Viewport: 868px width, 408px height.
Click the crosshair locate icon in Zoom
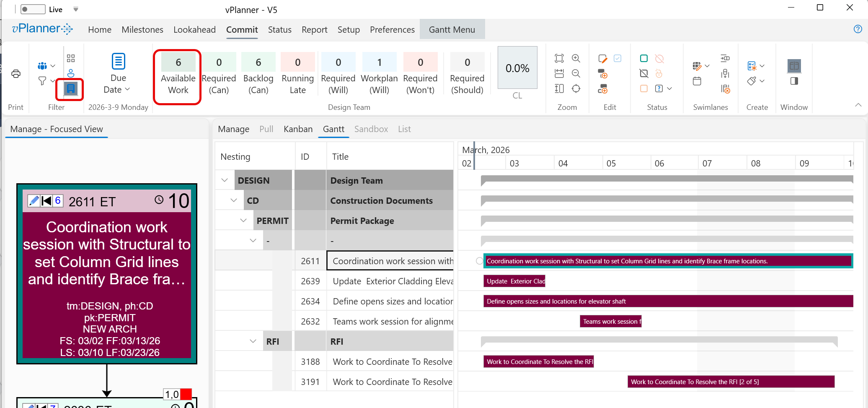576,88
